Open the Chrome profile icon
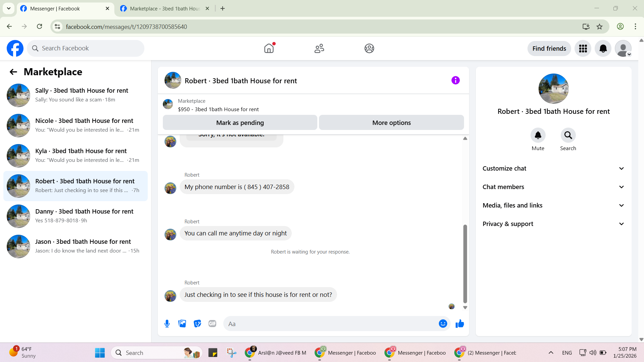The width and height of the screenshot is (644, 362). (620, 27)
